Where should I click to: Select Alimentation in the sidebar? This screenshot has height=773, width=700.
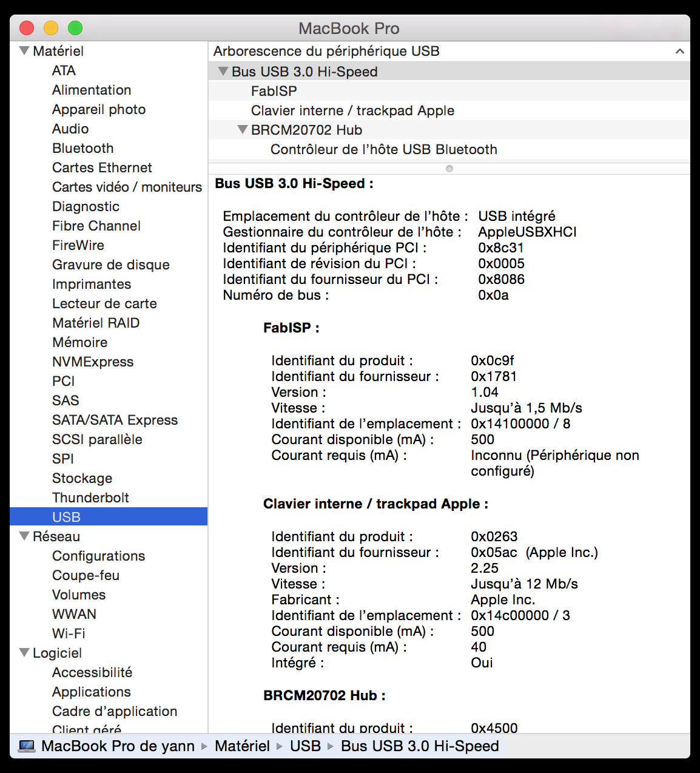[92, 90]
